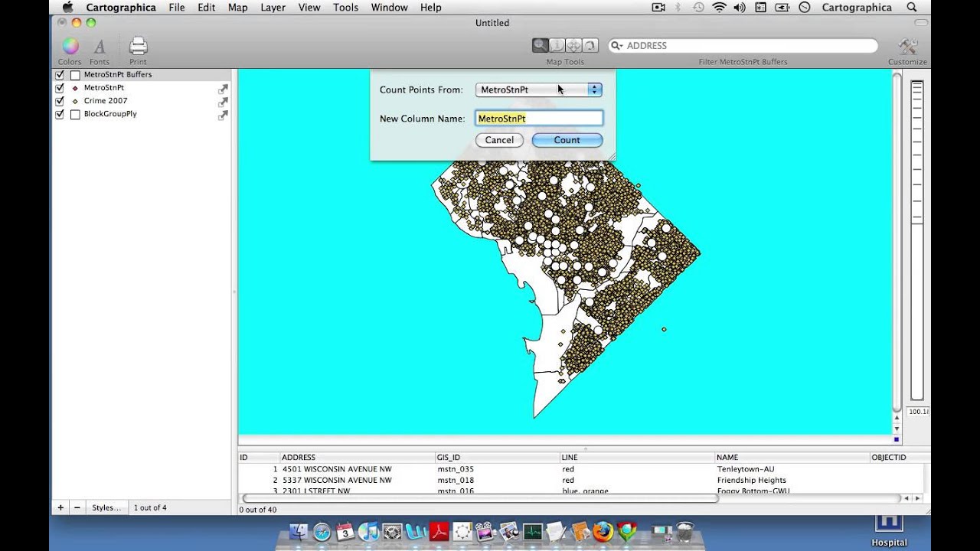Image resolution: width=980 pixels, height=551 pixels.
Task: Sort table by LINE column header
Action: point(637,458)
